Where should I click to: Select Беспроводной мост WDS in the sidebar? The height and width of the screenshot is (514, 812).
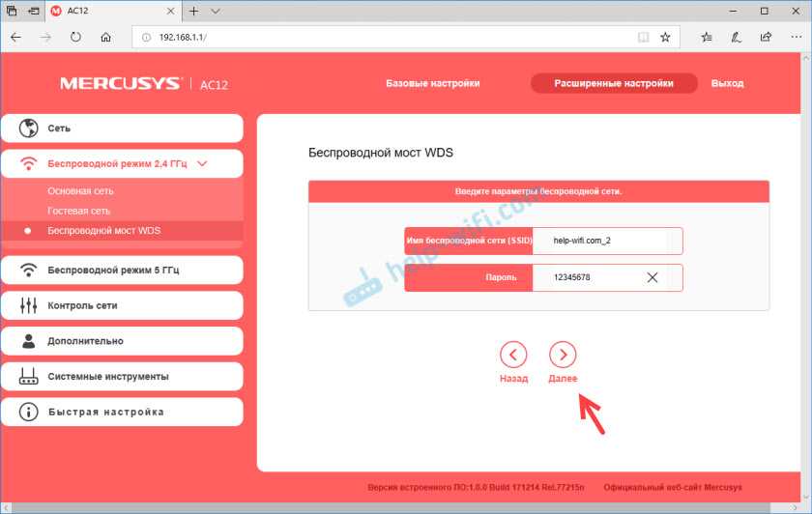104,231
